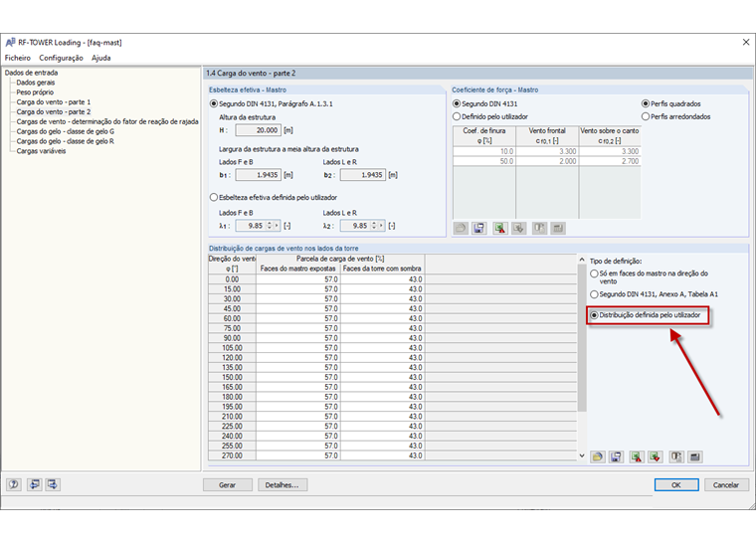Choose Definido pelo utilizador for force coefficient

click(457, 116)
